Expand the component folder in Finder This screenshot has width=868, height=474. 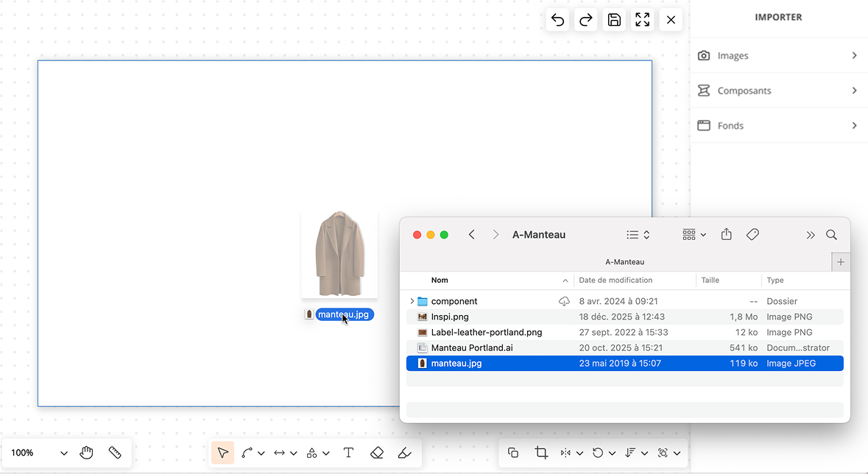(x=412, y=301)
